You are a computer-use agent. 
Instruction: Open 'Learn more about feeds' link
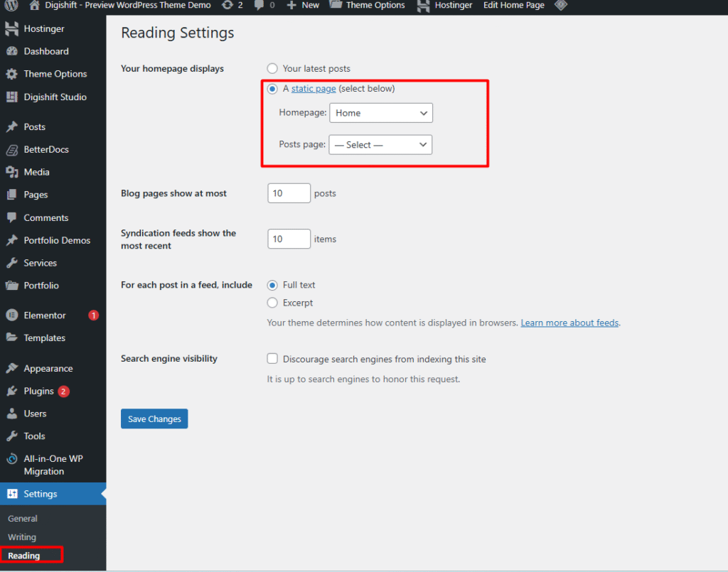tap(569, 323)
